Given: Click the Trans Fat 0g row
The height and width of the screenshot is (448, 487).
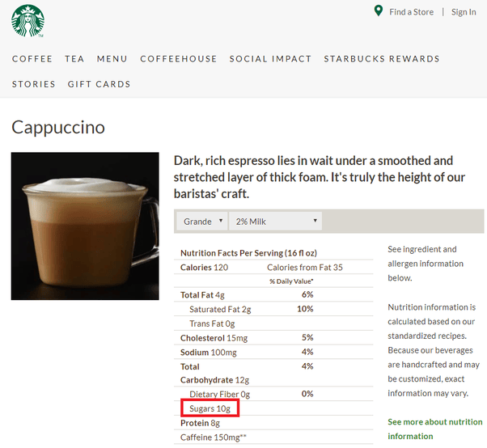Looking at the screenshot, I should 273,323.
